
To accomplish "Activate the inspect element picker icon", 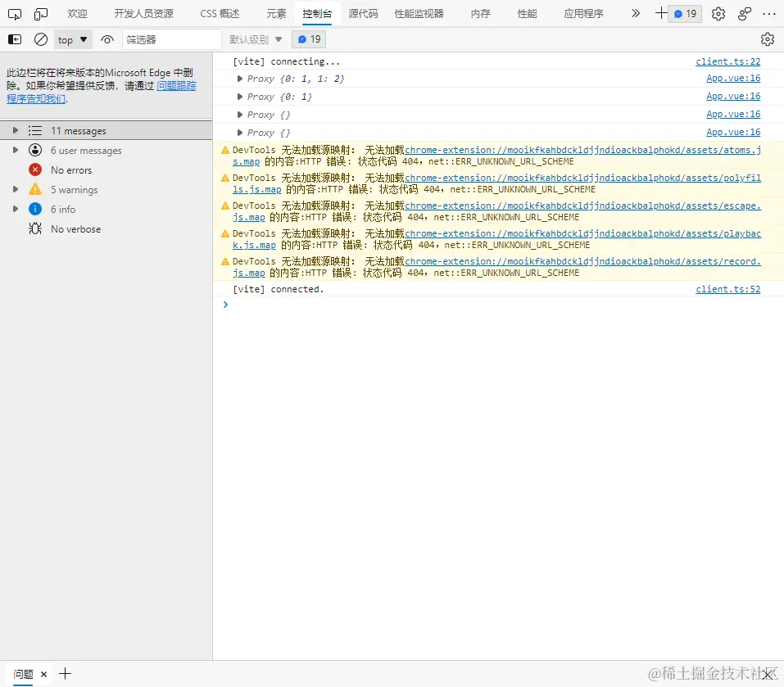I will pyautogui.click(x=15, y=14).
